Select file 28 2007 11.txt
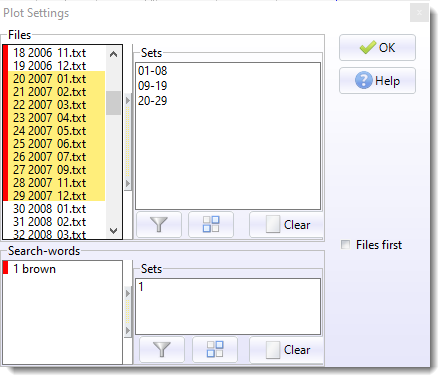The height and width of the screenshot is (382, 445). tap(56, 183)
